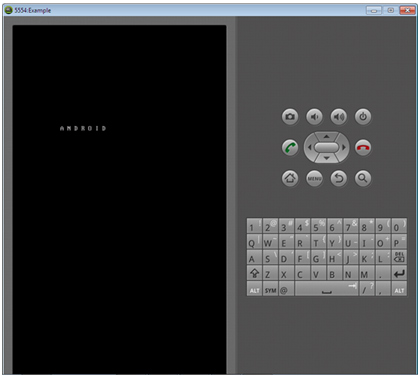420x377 pixels.
Task: Click the camera hardware button
Action: tap(290, 117)
